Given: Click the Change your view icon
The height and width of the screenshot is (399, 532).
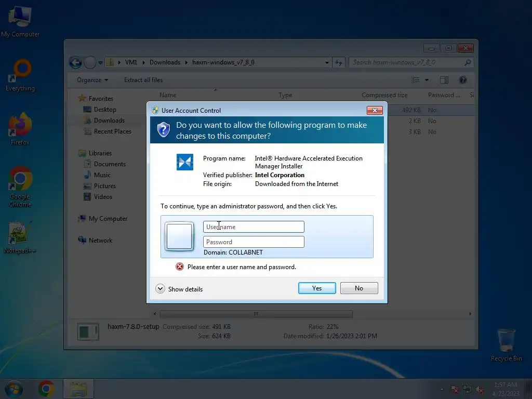Looking at the screenshot, I should click(x=415, y=80).
